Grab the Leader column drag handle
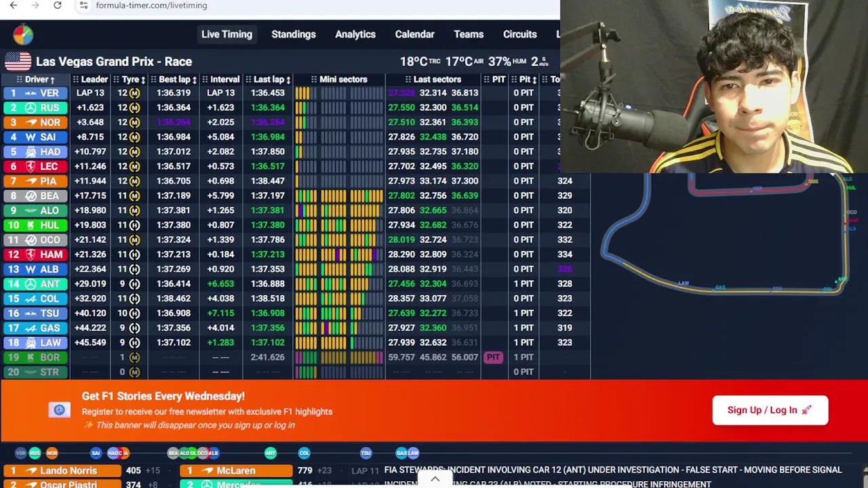 click(x=76, y=80)
